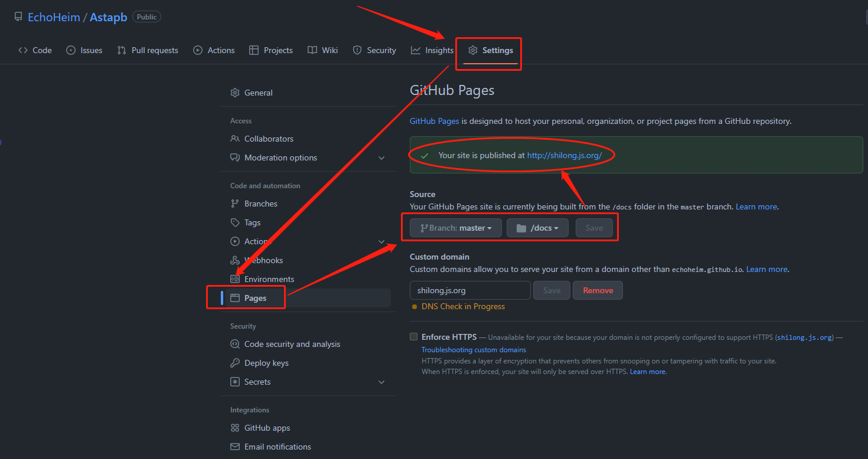Select the Settings tab
This screenshot has width=868, height=459.
tap(491, 50)
